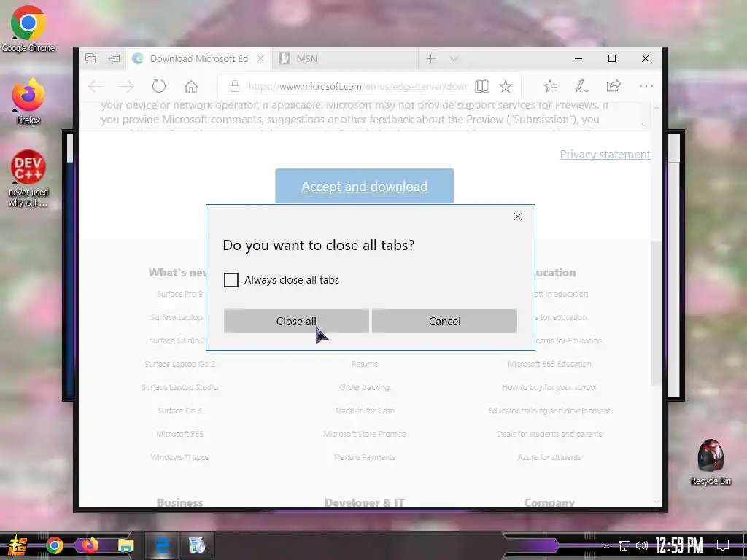The height and width of the screenshot is (560, 747).
Task: Open Microsoft Store Promise link
Action: coord(365,434)
